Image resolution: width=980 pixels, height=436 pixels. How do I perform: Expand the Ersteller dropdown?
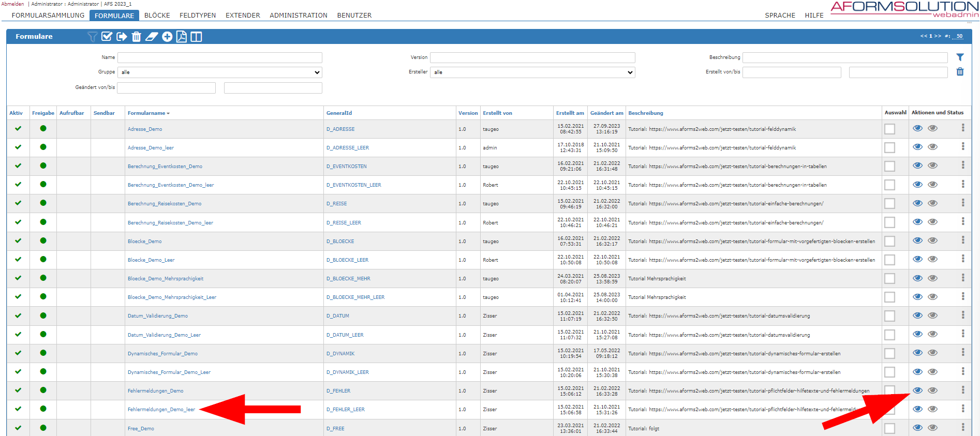[x=532, y=72]
